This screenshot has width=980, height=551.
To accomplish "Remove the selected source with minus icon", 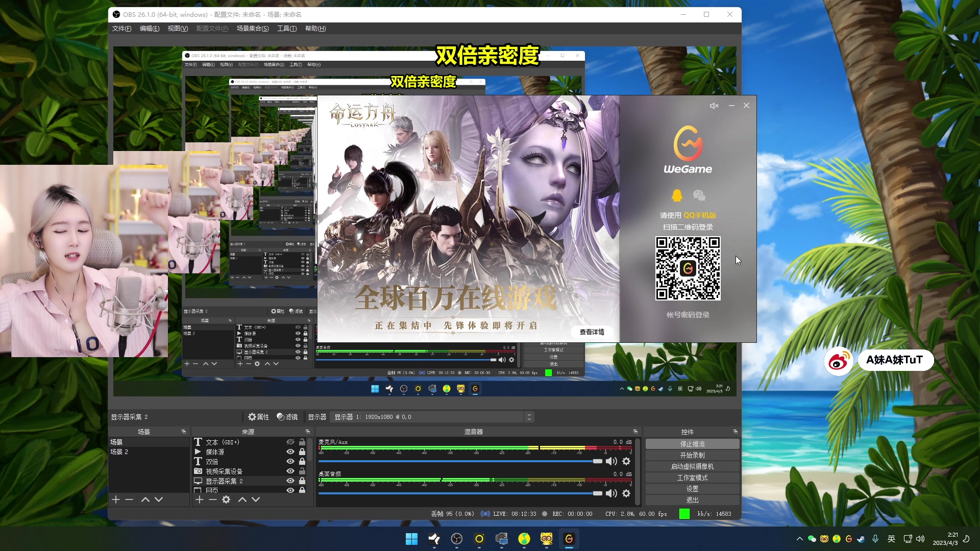I will coord(213,499).
